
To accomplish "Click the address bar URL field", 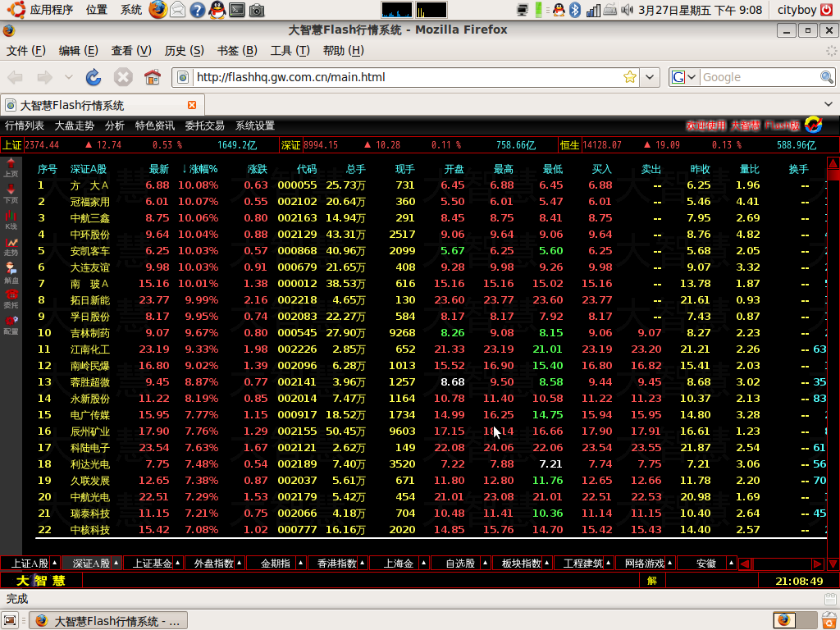I will 407,77.
